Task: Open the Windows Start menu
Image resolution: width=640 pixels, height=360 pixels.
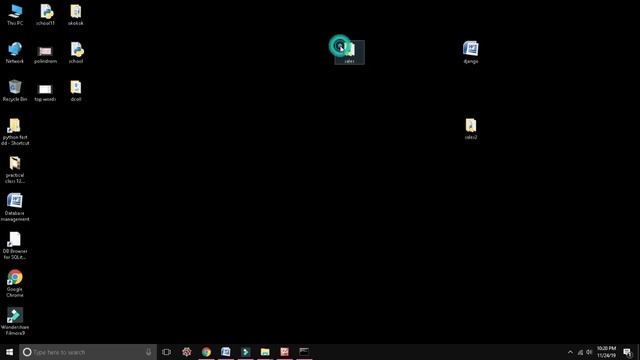Action: click(9, 352)
